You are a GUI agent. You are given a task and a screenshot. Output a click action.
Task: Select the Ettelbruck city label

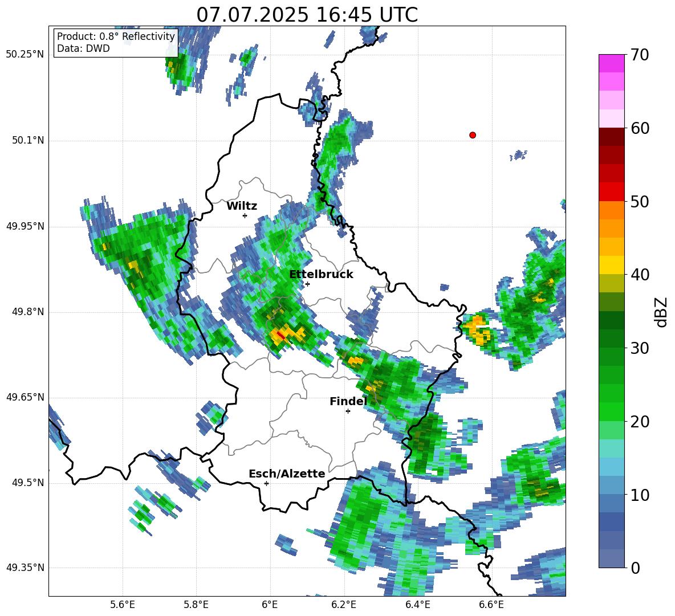[x=321, y=275]
